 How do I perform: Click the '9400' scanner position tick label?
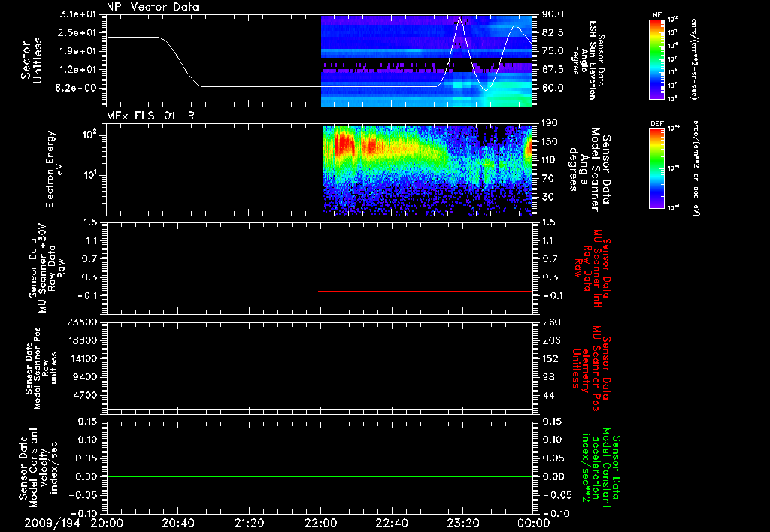point(84,377)
